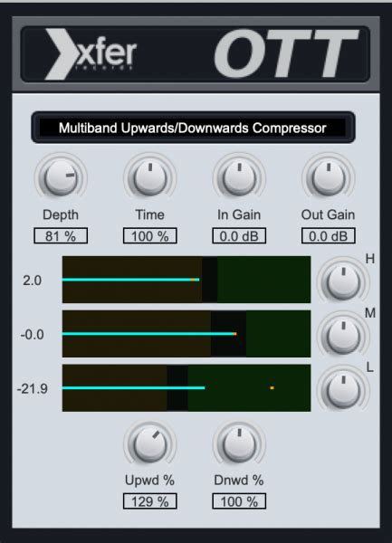Click the M band gain knob
Image resolution: width=392 pixels, height=543 pixels.
[343, 336]
